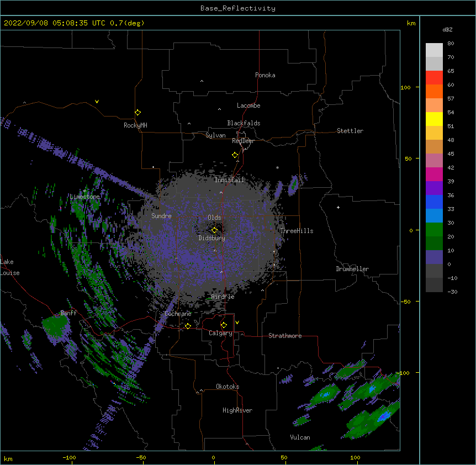
Task: Select the red 65-60 dBZ legend color
Action: coord(434,77)
